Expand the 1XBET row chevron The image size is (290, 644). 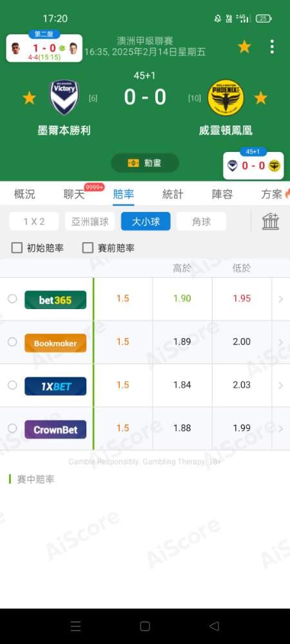click(281, 385)
